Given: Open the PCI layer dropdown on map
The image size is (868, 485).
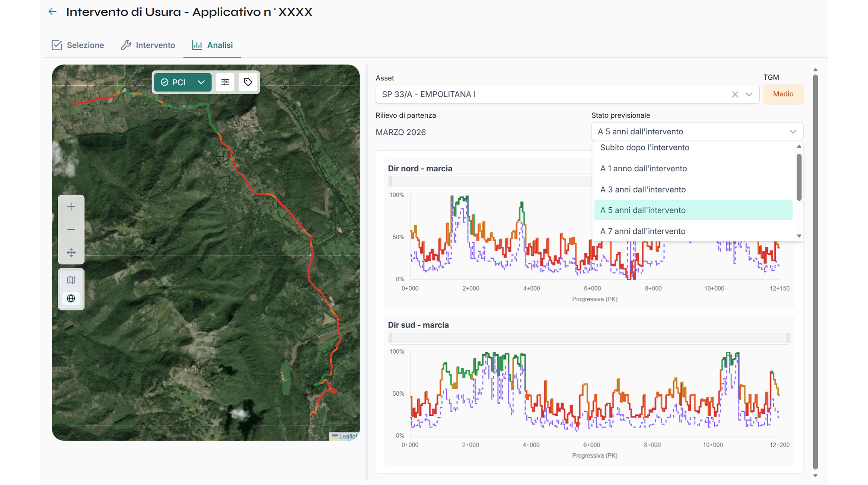Looking at the screenshot, I should click(182, 82).
